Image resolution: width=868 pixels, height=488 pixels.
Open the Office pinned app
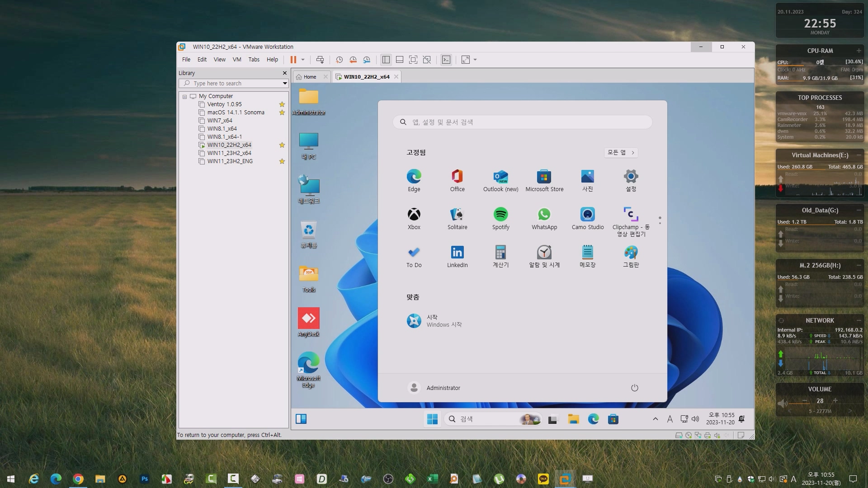(x=457, y=180)
